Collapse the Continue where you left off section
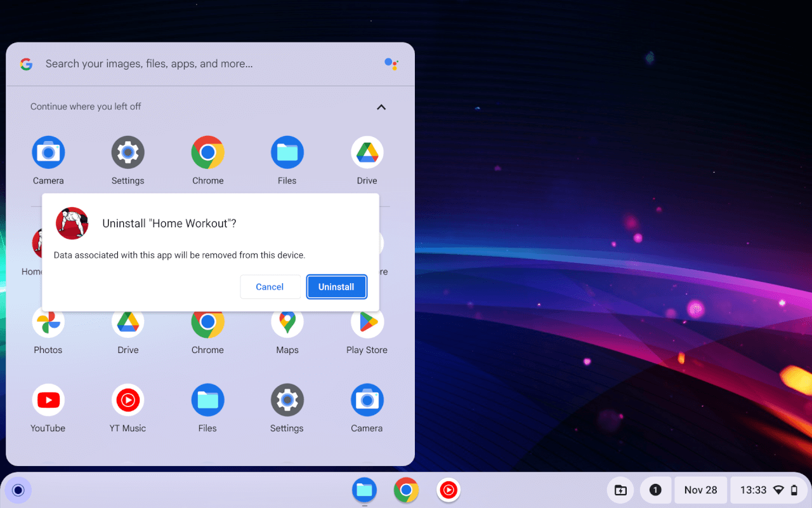The height and width of the screenshot is (508, 812). pyautogui.click(x=381, y=107)
